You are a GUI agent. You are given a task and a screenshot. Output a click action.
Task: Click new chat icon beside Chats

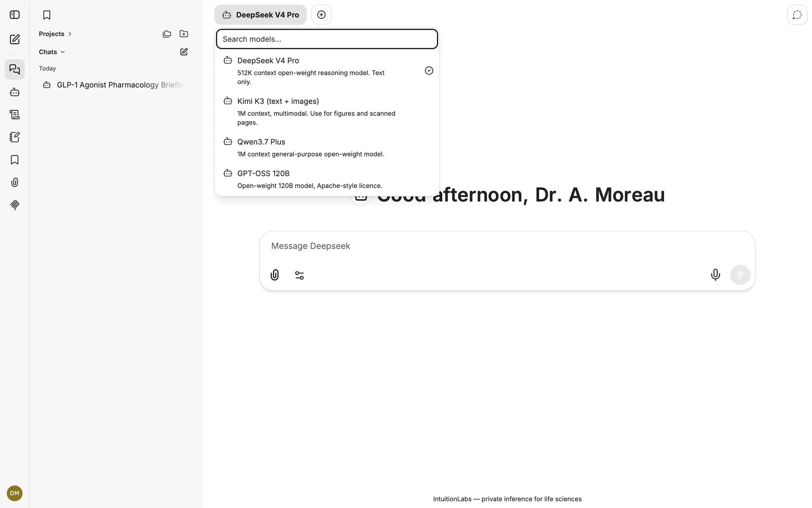[184, 52]
